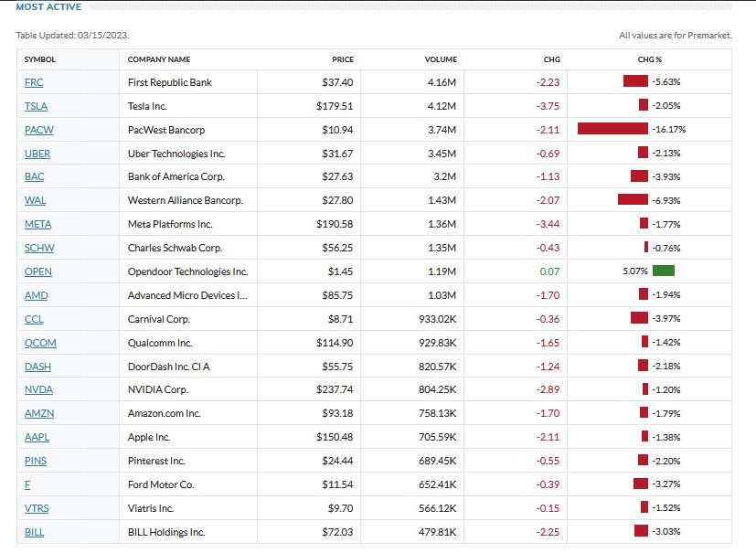Open the META symbol link

(37, 224)
